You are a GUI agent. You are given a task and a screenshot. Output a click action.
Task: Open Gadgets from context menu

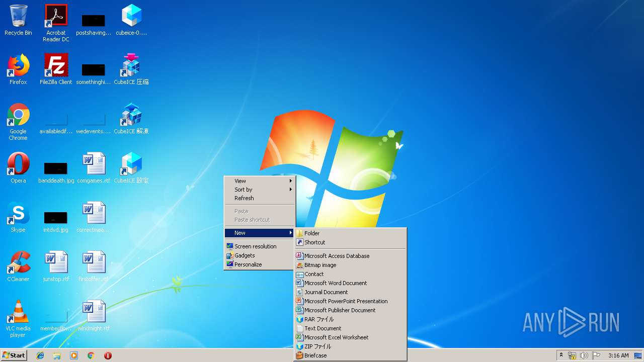[x=260, y=255]
